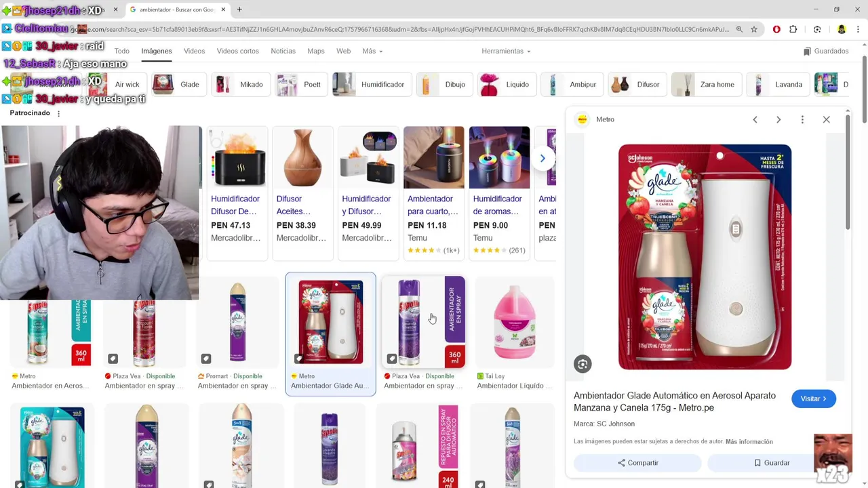
Task: Click the Visitar button for Metro.pe
Action: coord(814,399)
